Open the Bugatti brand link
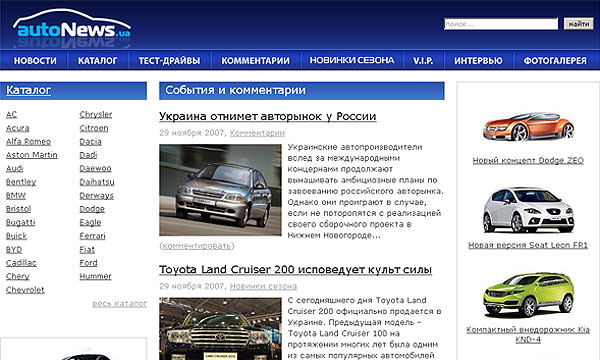This screenshot has height=360, width=600. click(x=21, y=222)
